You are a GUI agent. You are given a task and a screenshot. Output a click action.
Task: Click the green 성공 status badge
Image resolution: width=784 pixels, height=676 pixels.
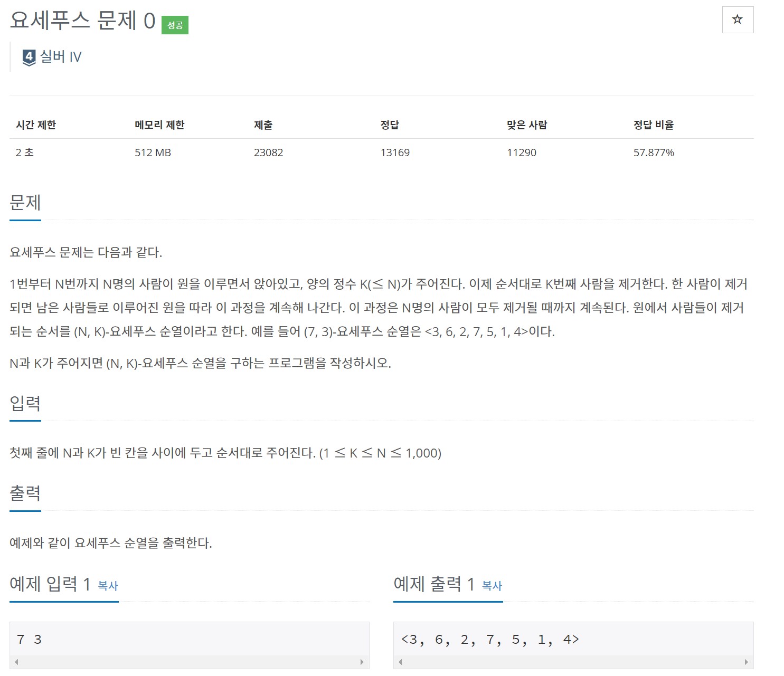(175, 25)
